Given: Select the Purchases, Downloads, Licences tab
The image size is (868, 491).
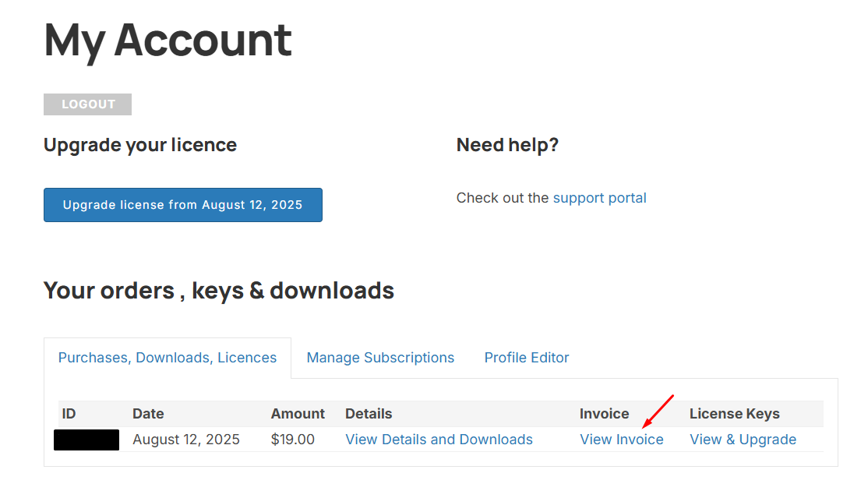Looking at the screenshot, I should [168, 357].
